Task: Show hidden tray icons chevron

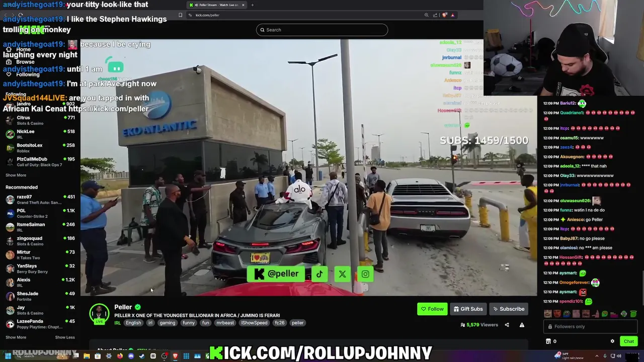Action: click(597, 356)
